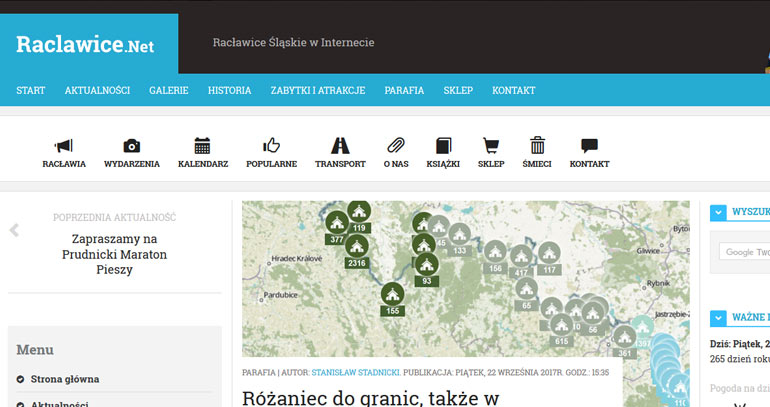The height and width of the screenshot is (407, 770).
Task: Collapse the Ważne panel chevron
Action: point(718,318)
